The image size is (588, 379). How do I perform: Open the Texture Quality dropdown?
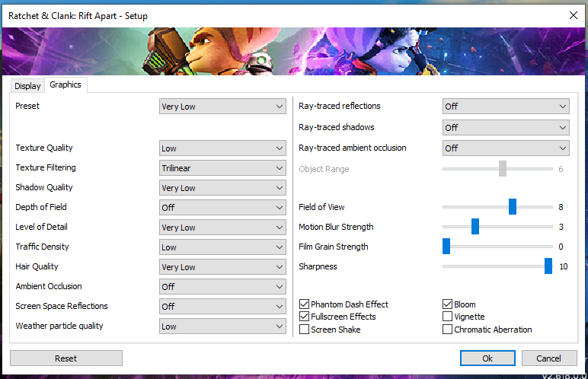(x=222, y=148)
